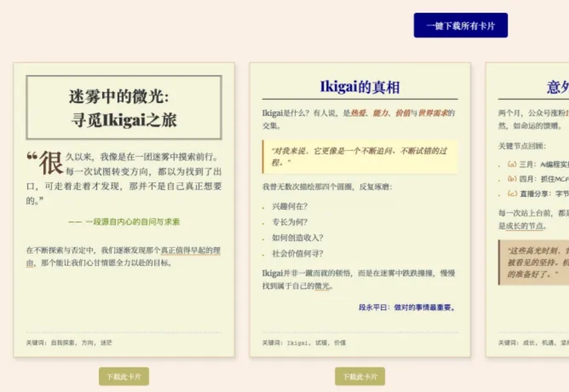Click the subtitle 一段源自内心的自问与求索
The width and height of the screenshot is (569, 392).
coord(124,222)
